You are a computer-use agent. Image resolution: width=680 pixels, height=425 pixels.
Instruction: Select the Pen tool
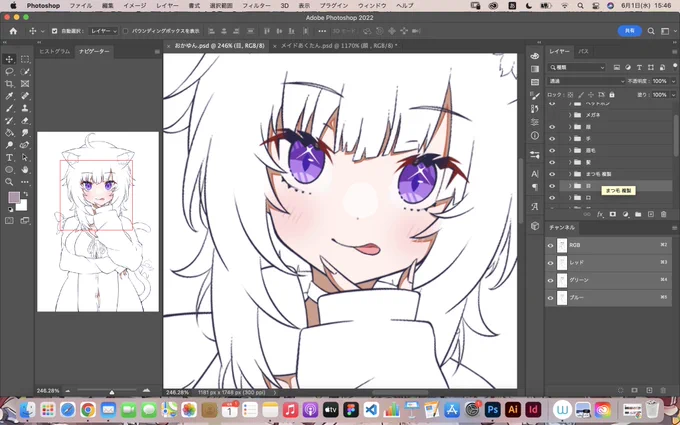point(25,145)
